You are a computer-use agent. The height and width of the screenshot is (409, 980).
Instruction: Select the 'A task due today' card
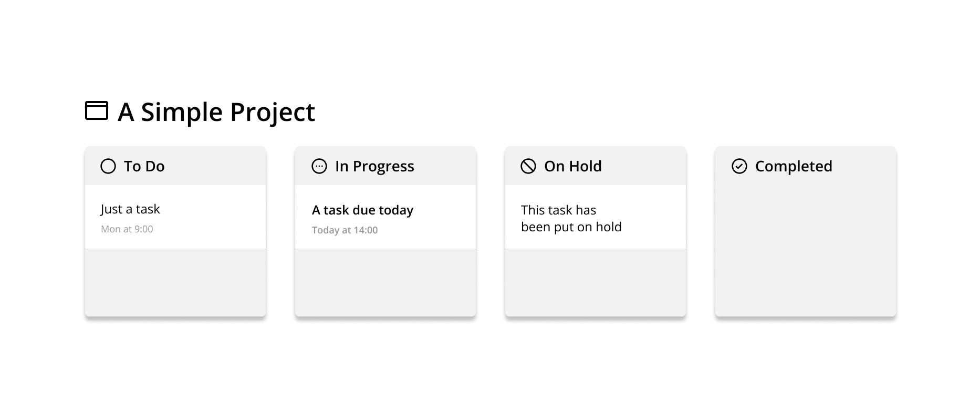tap(385, 218)
